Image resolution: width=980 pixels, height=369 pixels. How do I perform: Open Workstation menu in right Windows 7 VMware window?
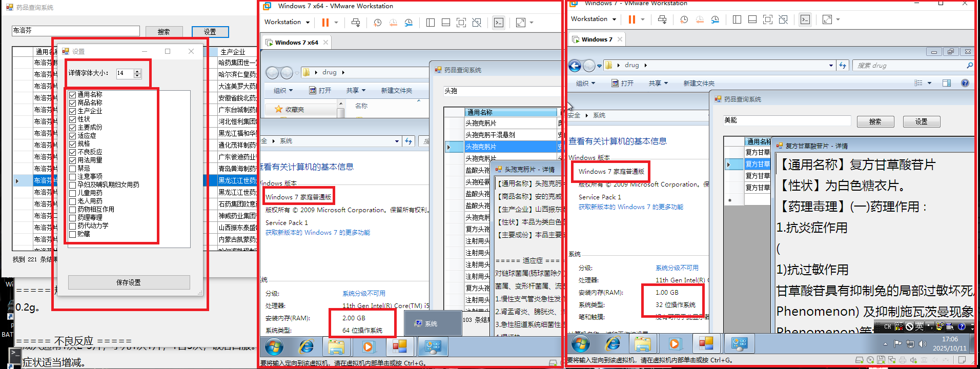pos(593,19)
